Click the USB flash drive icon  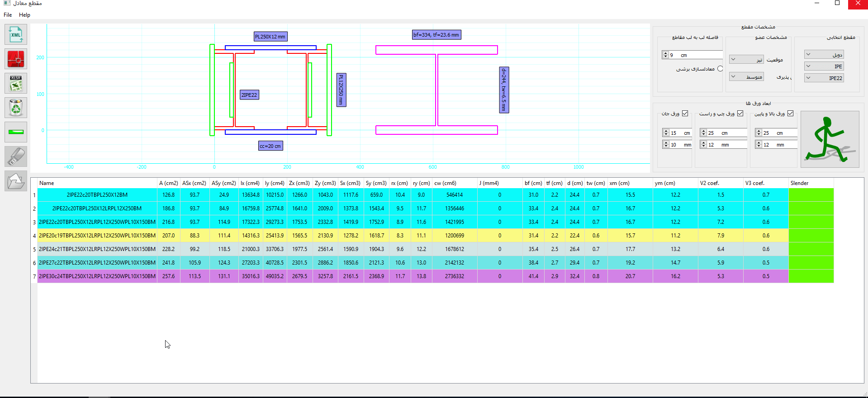pos(16,156)
